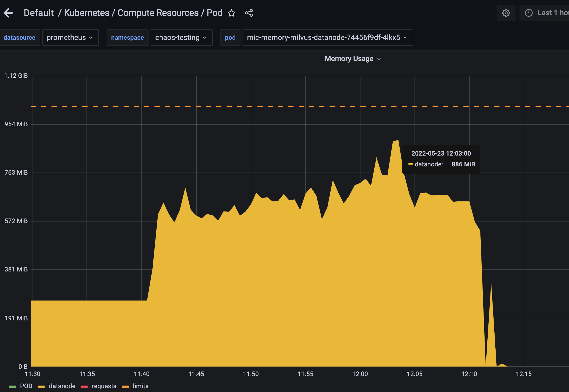
Task: Open the share dashboard dialog
Action: [x=249, y=13]
